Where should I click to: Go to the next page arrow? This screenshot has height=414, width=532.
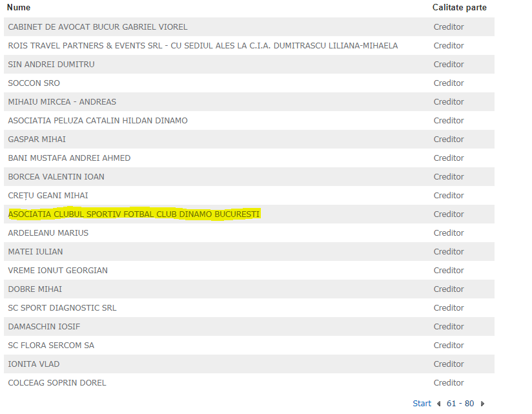(482, 404)
